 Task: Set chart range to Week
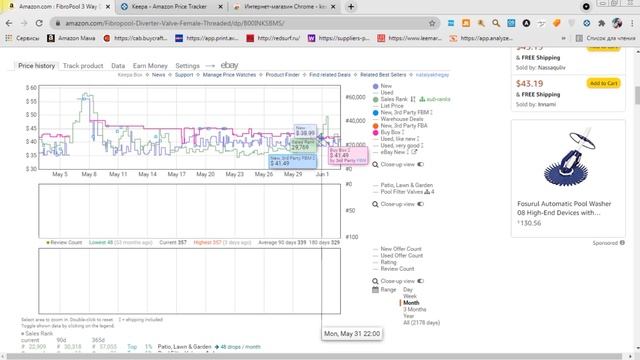pos(410,296)
